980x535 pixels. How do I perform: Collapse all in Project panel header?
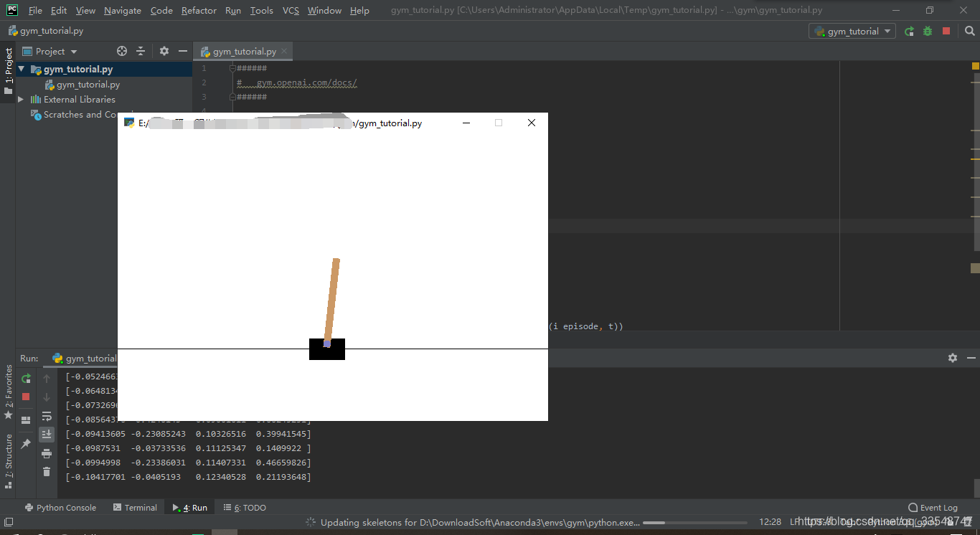tap(141, 51)
